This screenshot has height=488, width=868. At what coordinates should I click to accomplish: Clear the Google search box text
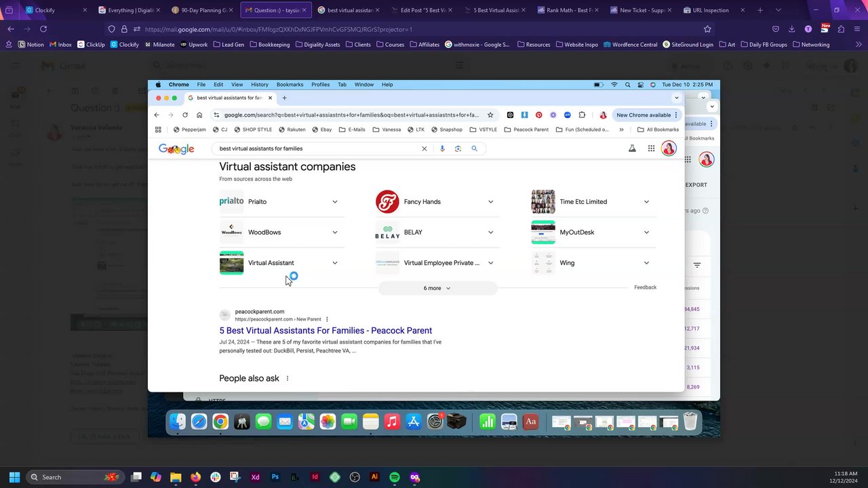pos(425,148)
